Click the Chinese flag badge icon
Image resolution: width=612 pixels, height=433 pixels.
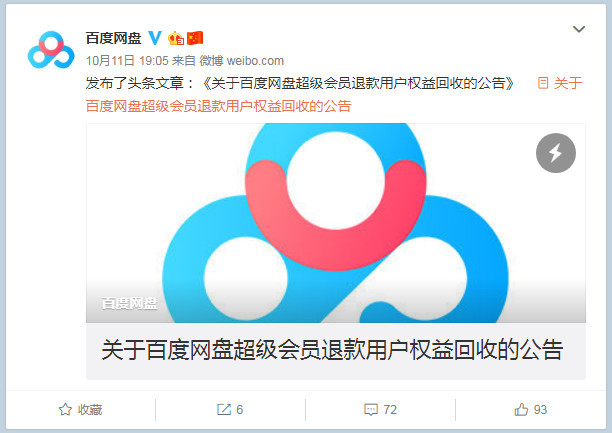pyautogui.click(x=195, y=38)
